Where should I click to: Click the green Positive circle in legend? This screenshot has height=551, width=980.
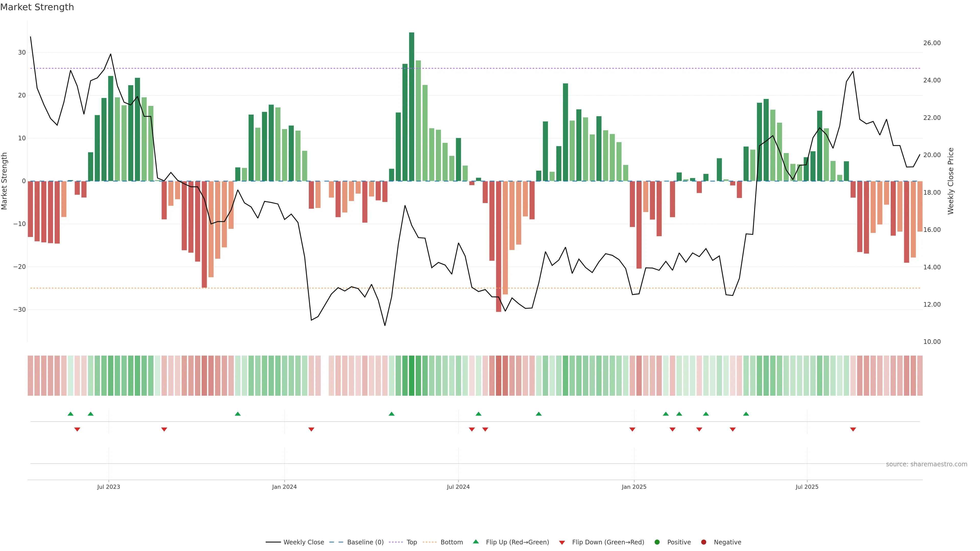click(x=657, y=542)
